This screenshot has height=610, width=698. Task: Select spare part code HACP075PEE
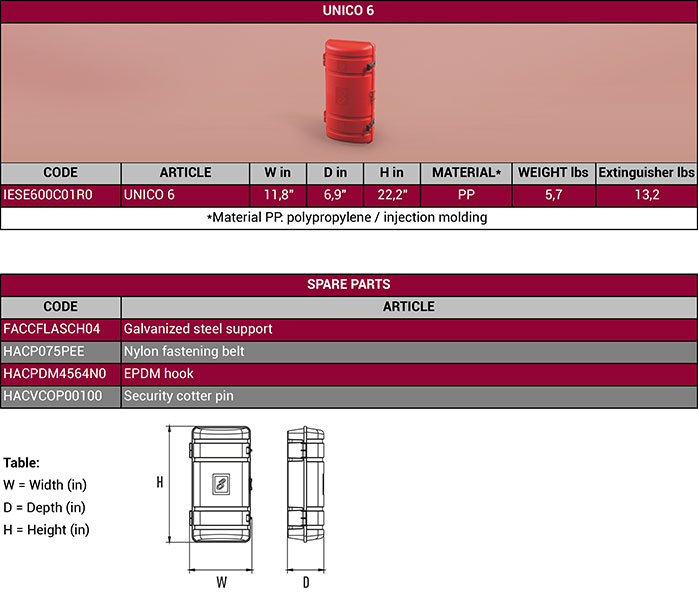(x=47, y=351)
